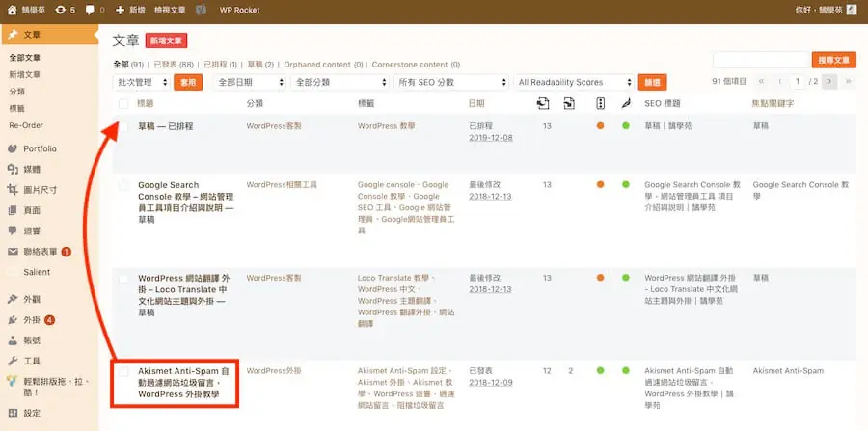This screenshot has height=431, width=868.
Task: Open the comments bubble icon showing 0
Action: [x=90, y=10]
